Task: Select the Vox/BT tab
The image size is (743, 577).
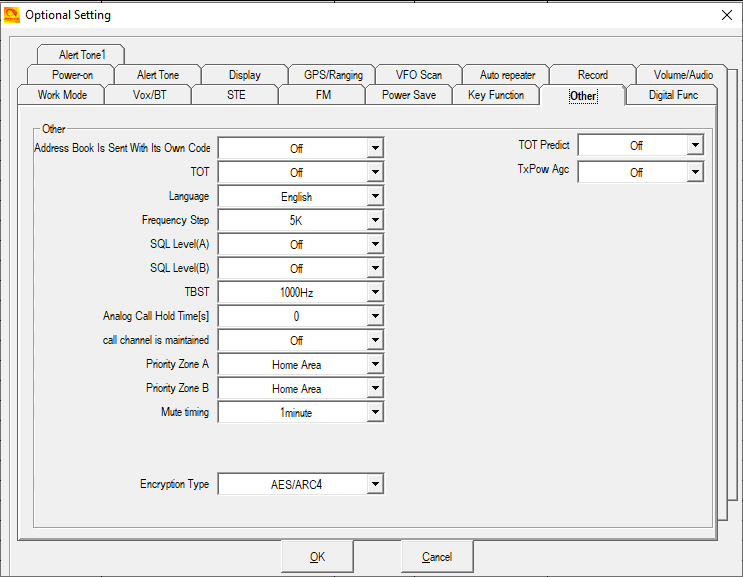Action: 149,95
